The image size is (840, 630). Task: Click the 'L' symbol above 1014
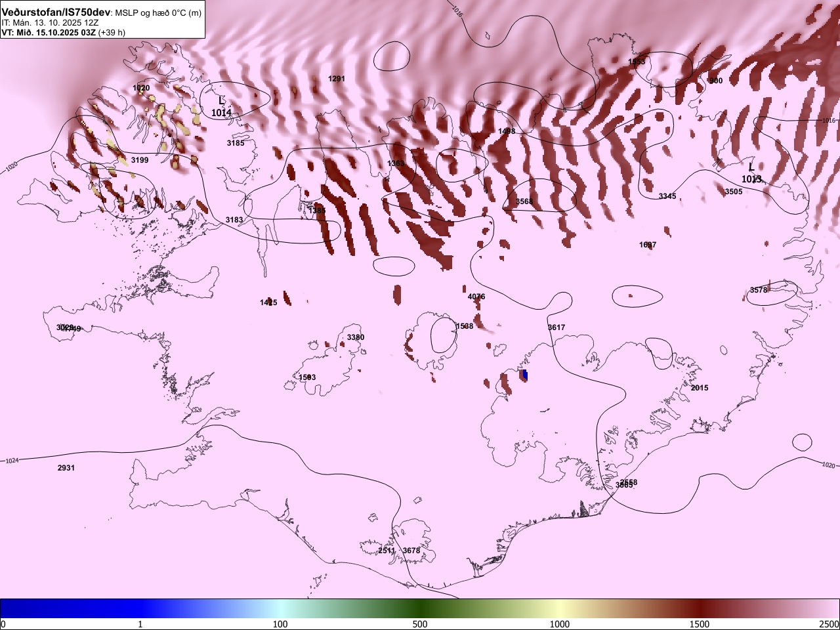221,100
